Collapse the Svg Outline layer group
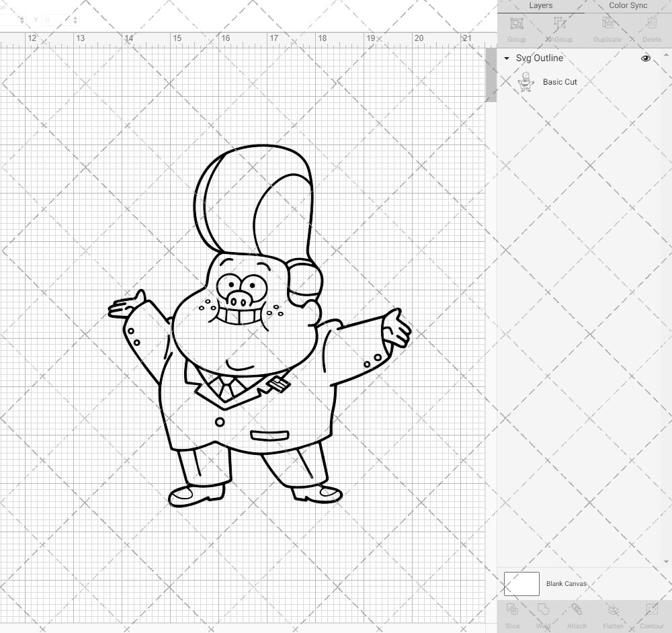 507,58
